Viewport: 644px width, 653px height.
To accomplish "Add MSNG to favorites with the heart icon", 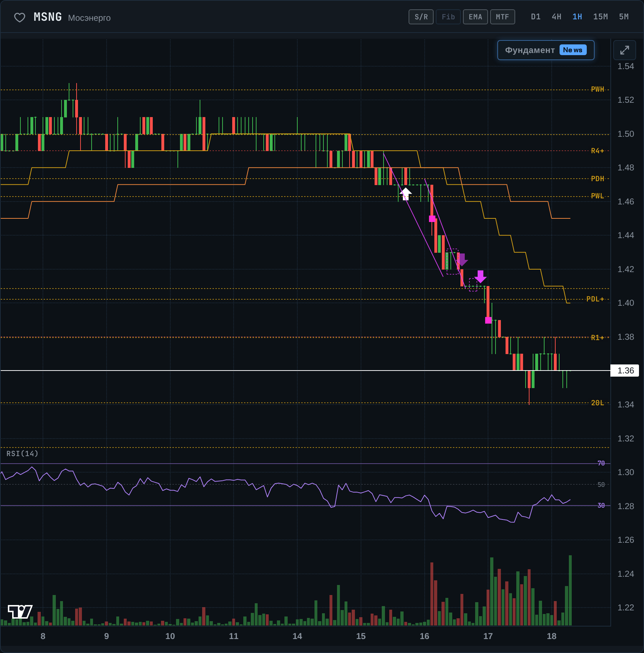I will click(x=20, y=17).
